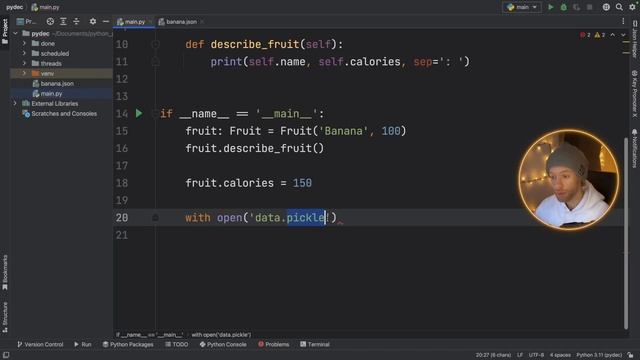Open Python Packages tool window
Viewport: 640px width, 360px height.
pos(128,344)
